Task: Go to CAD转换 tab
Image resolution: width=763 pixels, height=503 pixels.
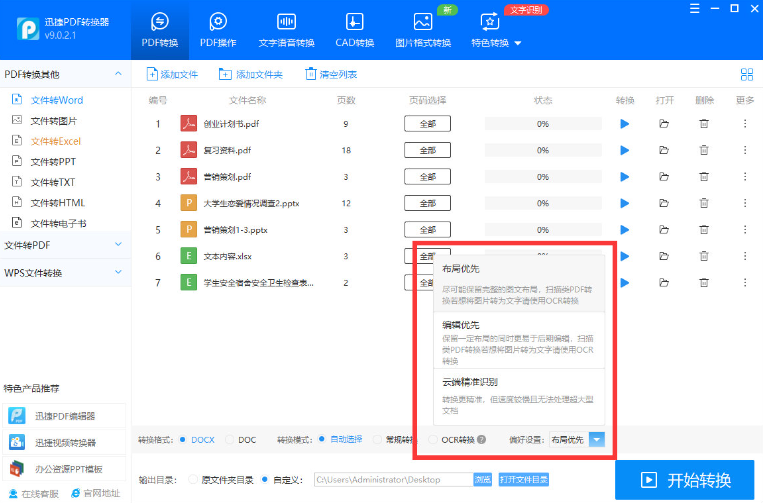Action: (x=354, y=30)
